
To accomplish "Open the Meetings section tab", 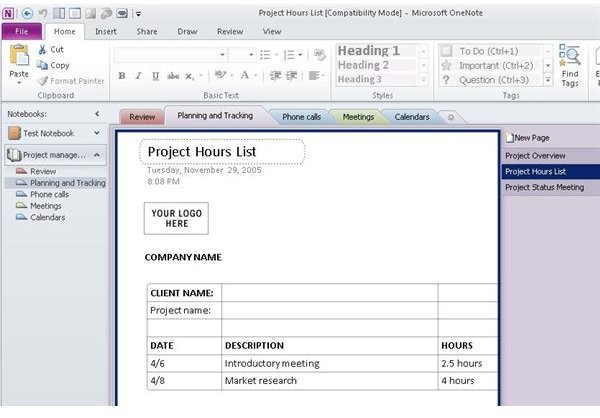I will (358, 117).
